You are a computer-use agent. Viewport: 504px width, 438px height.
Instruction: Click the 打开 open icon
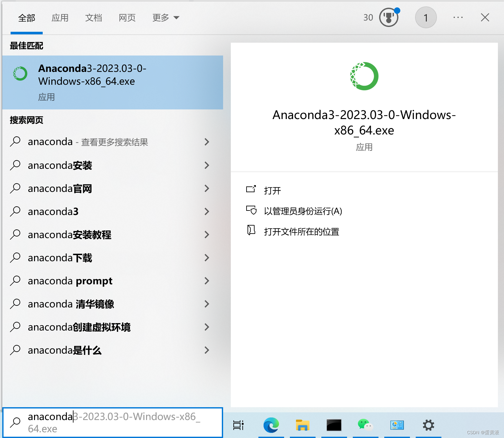pyautogui.click(x=251, y=189)
